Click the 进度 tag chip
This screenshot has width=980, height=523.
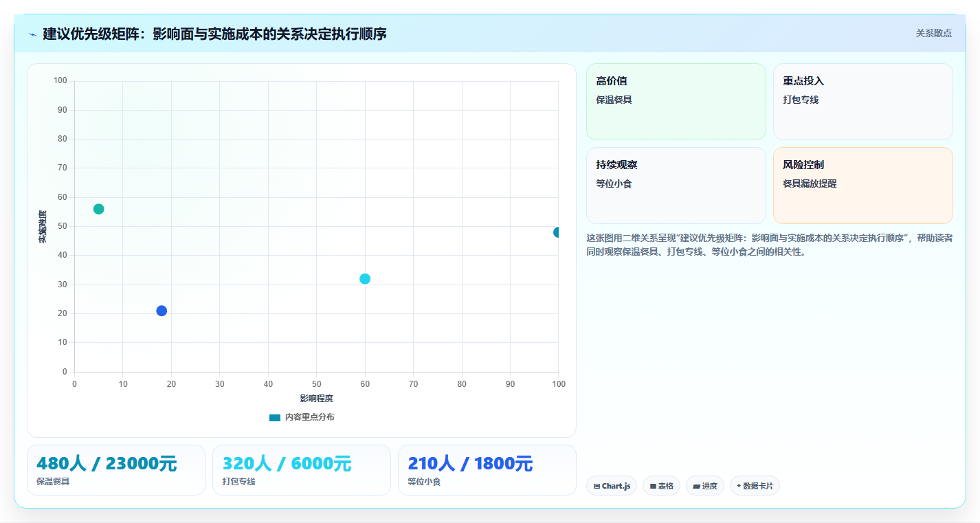point(705,486)
